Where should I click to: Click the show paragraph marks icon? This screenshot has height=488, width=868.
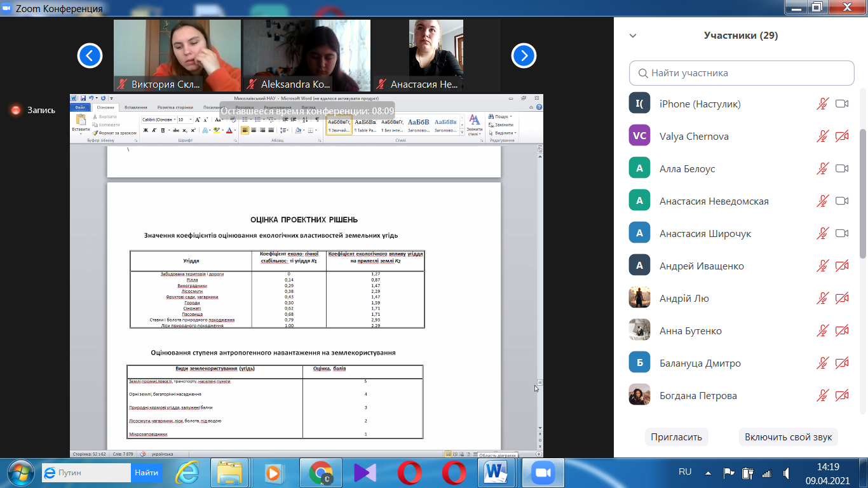click(x=317, y=119)
